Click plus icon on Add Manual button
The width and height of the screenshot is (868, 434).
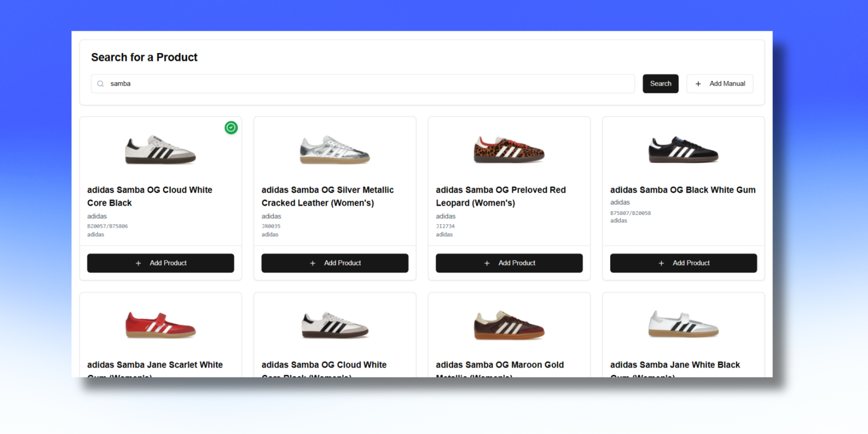pos(698,84)
